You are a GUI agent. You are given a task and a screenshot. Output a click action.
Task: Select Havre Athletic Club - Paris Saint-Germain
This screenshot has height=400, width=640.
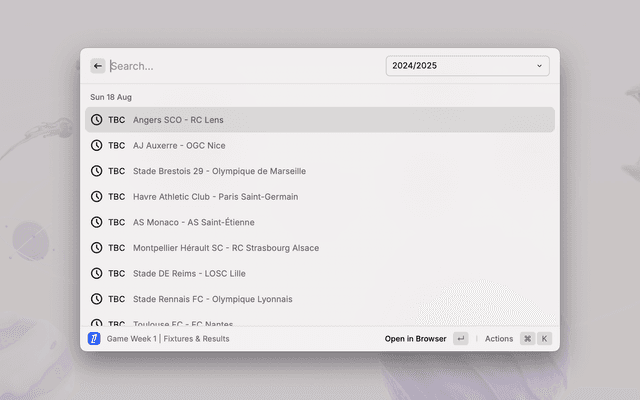[215, 197]
